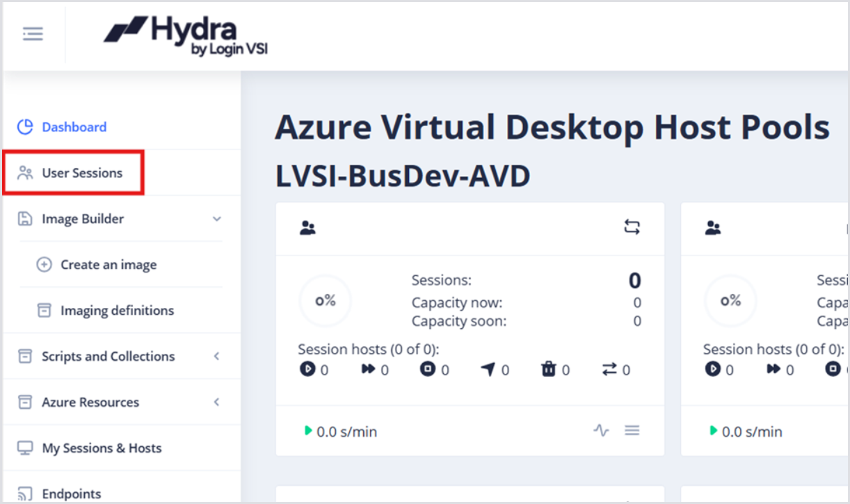850x504 pixels.
Task: Click the trash can icon in session hosts
Action: click(549, 370)
